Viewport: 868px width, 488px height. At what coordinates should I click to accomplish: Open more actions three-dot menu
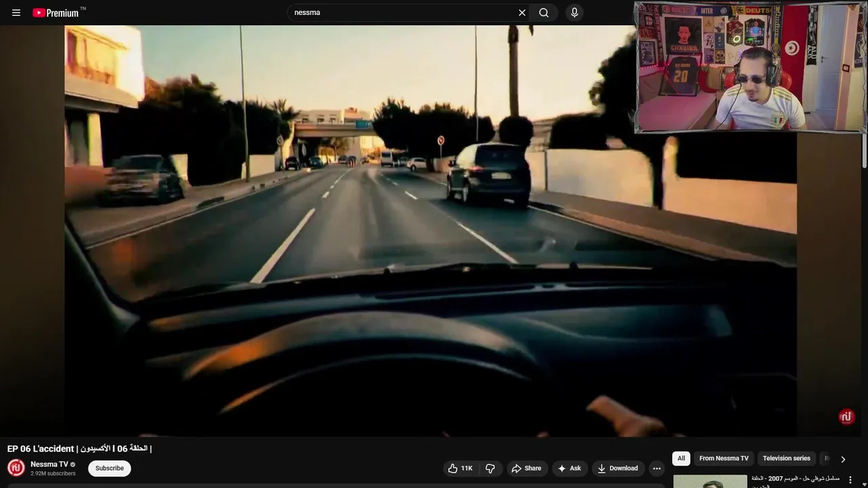click(x=656, y=468)
